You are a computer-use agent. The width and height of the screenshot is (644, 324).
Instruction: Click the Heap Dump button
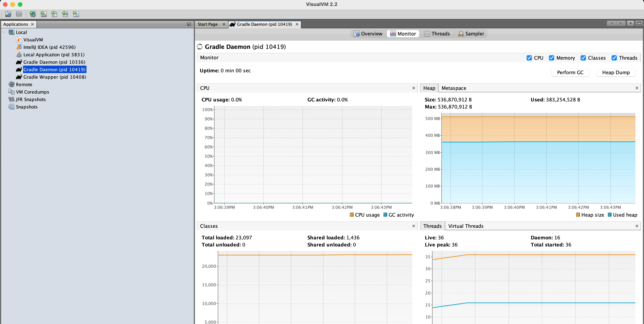(616, 73)
